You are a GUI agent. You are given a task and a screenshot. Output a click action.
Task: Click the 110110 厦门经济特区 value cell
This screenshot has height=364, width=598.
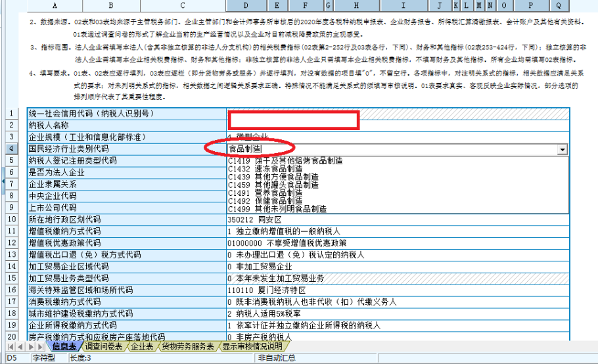[398, 290]
